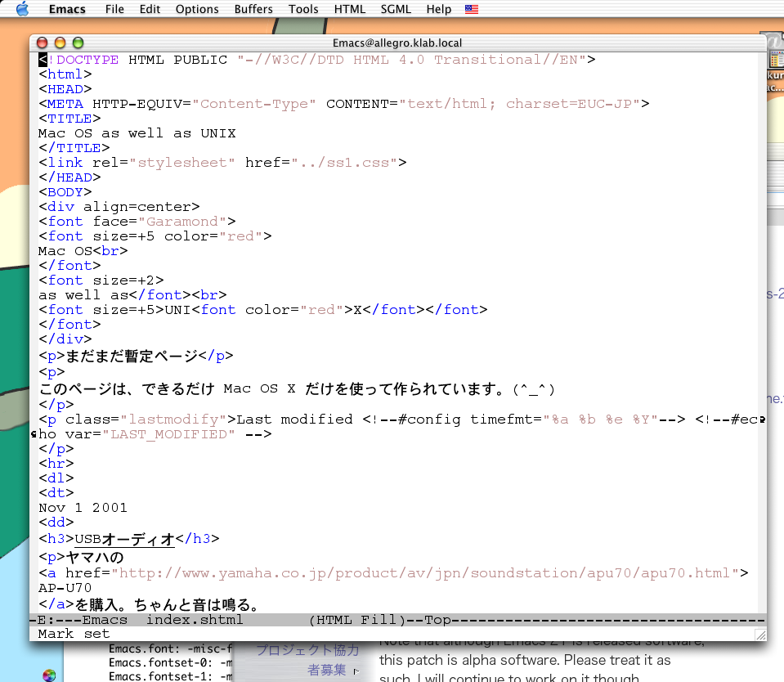Zoom the Emacs window with green button
The width and height of the screenshot is (784, 682).
point(78,43)
